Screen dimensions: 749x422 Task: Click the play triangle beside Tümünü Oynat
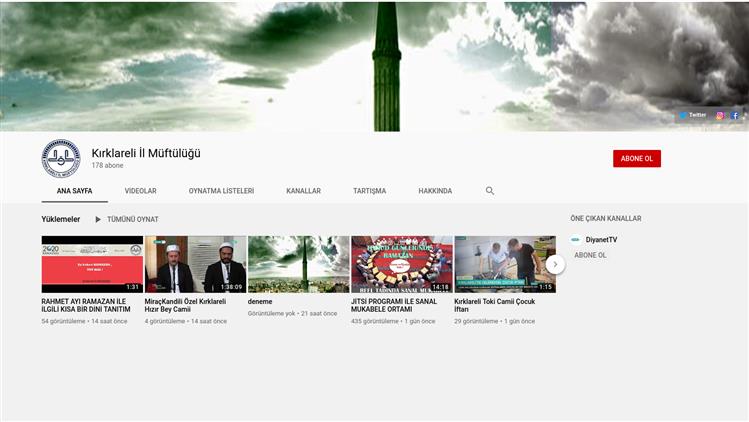98,219
